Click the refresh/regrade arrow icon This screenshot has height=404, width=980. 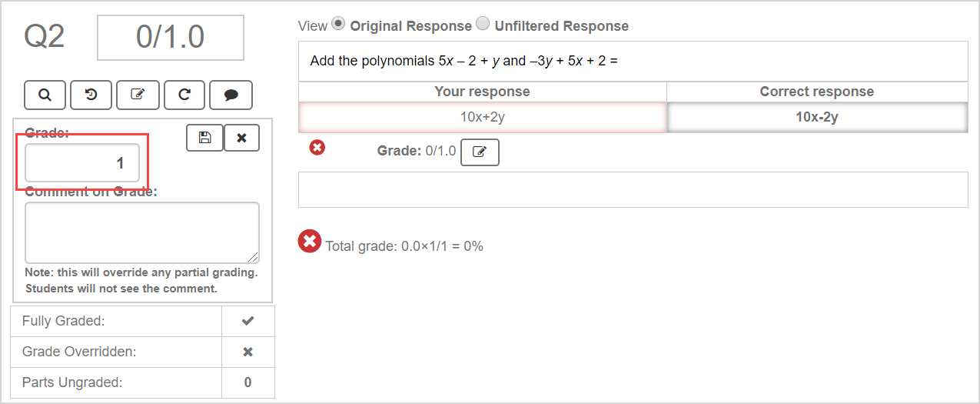pos(184,95)
